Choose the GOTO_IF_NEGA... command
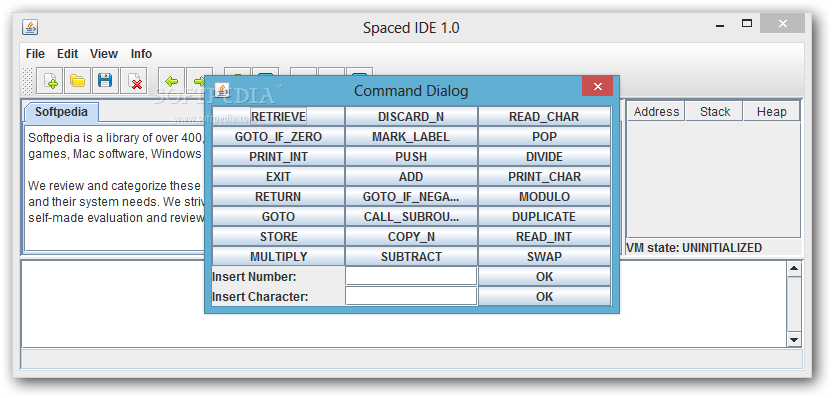The image size is (832, 398). coord(411,196)
